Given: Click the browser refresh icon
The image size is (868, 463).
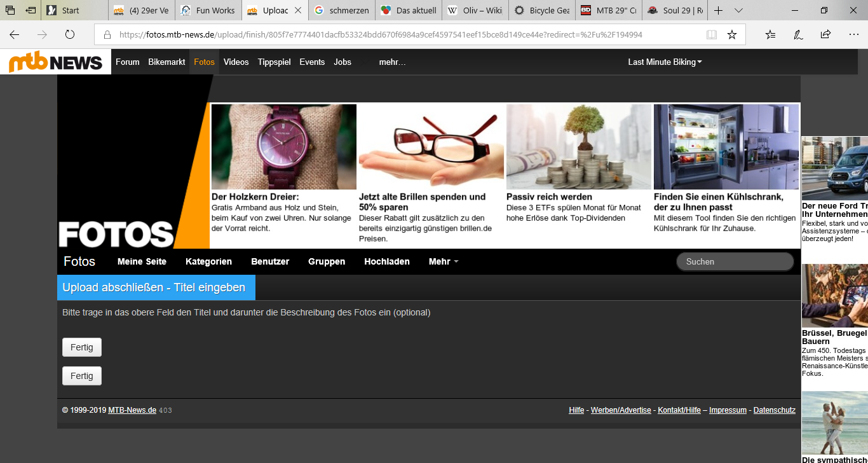Looking at the screenshot, I should [x=70, y=35].
